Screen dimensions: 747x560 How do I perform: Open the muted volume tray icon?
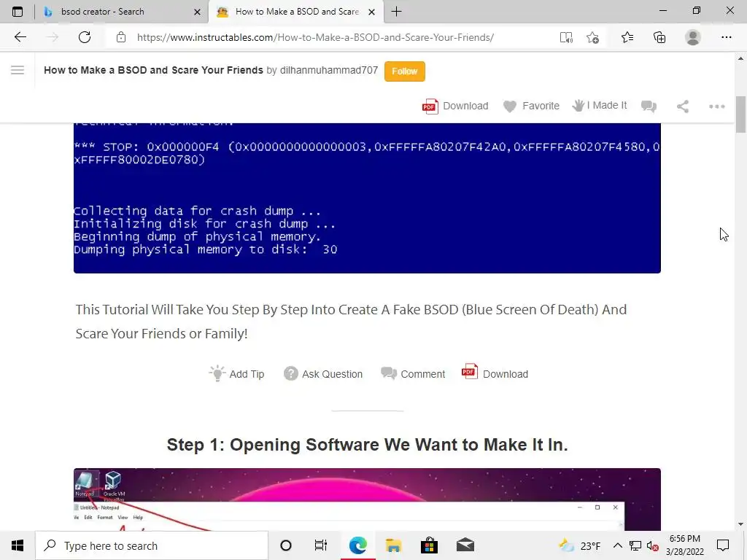(x=652, y=545)
